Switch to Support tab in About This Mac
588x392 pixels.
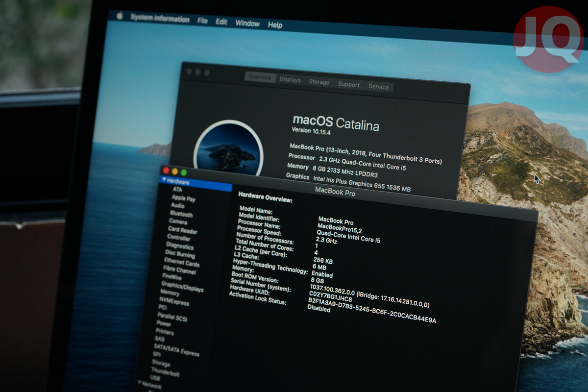[x=349, y=84]
